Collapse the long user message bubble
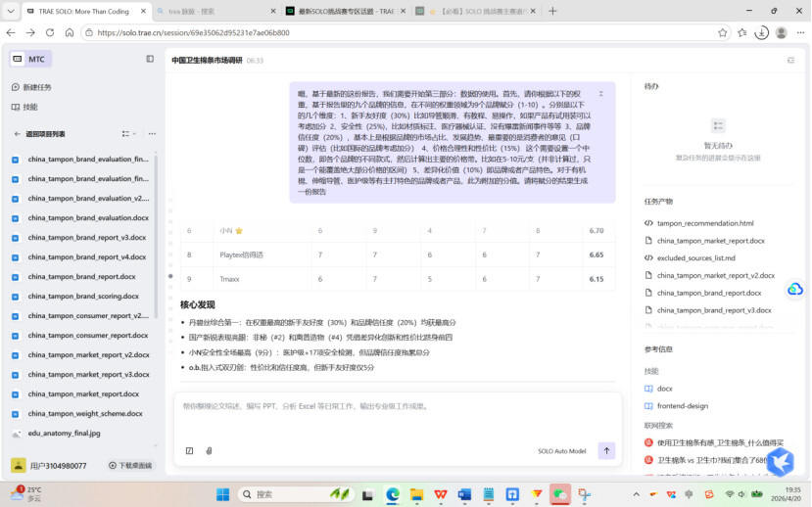 601,94
